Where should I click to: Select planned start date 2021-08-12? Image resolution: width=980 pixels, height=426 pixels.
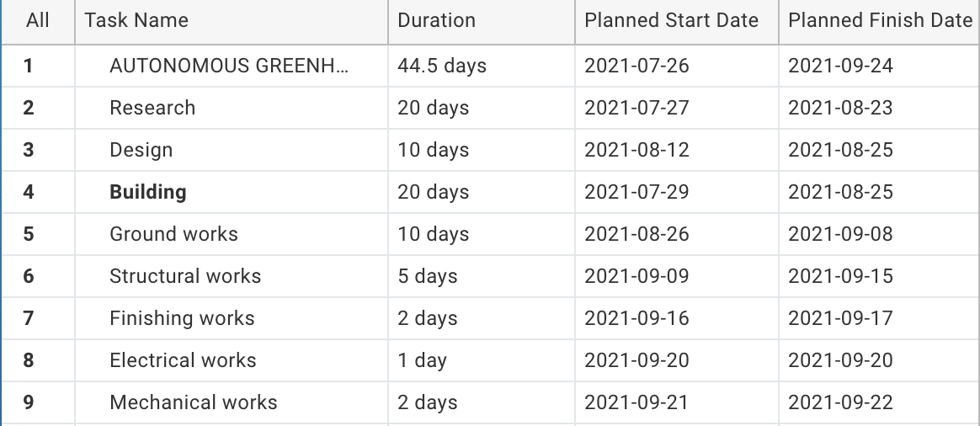click(636, 150)
